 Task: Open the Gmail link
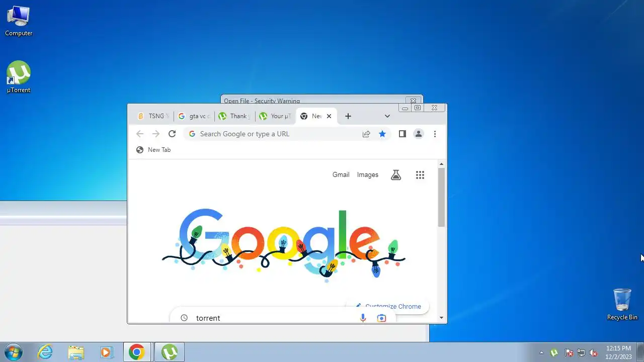point(341,174)
